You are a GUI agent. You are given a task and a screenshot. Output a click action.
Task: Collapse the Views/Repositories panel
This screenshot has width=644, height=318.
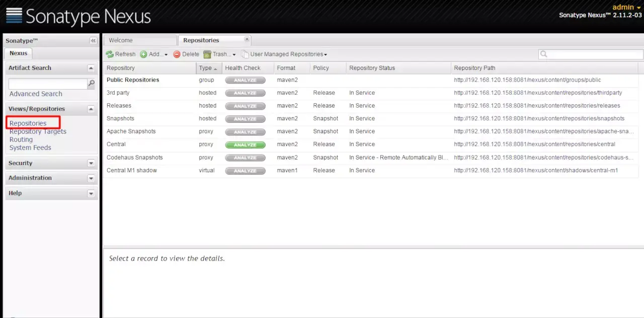pyautogui.click(x=91, y=109)
